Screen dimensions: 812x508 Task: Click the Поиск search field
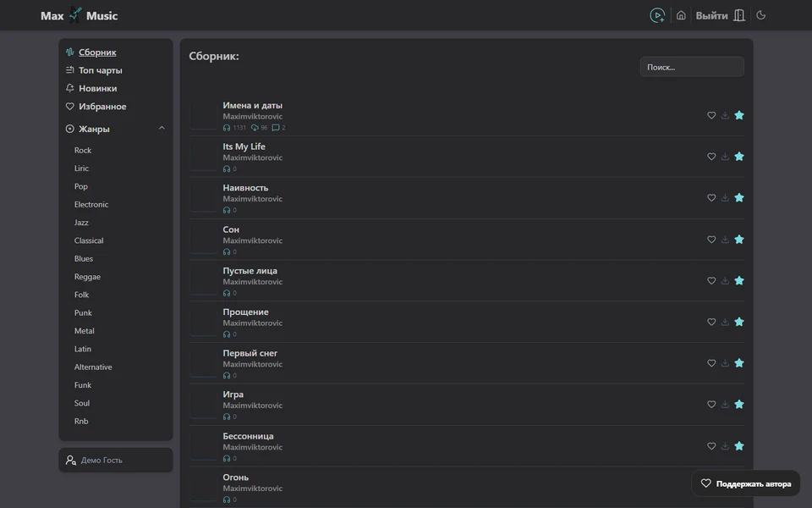click(692, 67)
